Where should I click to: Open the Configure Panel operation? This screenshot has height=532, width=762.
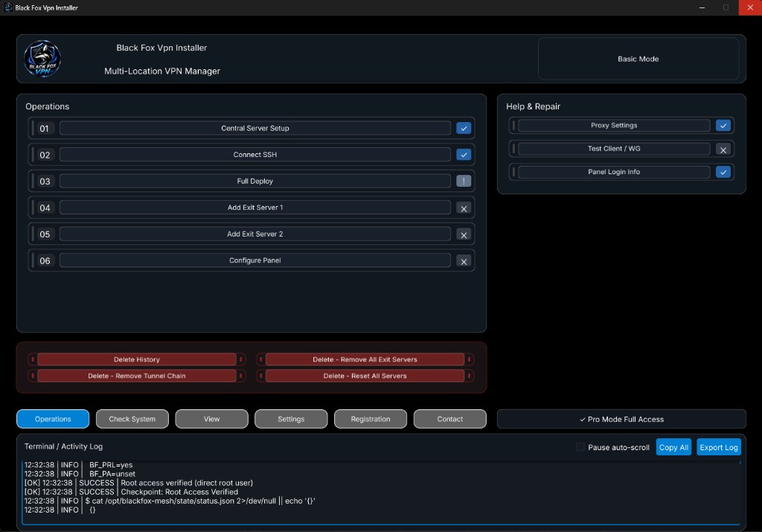click(255, 260)
